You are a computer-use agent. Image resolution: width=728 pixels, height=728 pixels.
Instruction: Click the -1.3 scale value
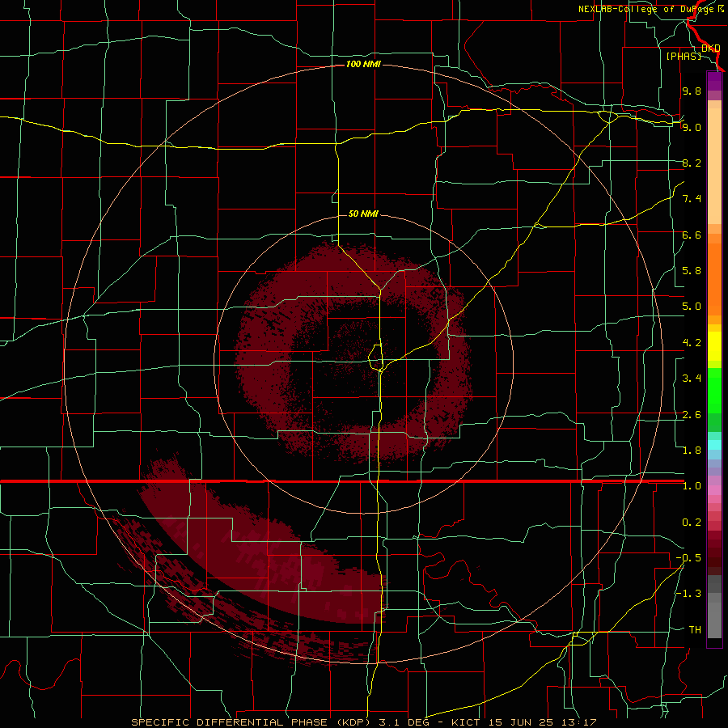pyautogui.click(x=688, y=594)
